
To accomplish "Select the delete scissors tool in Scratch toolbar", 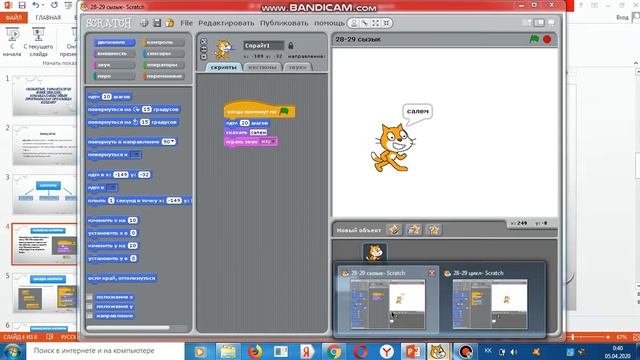I will click(365, 23).
